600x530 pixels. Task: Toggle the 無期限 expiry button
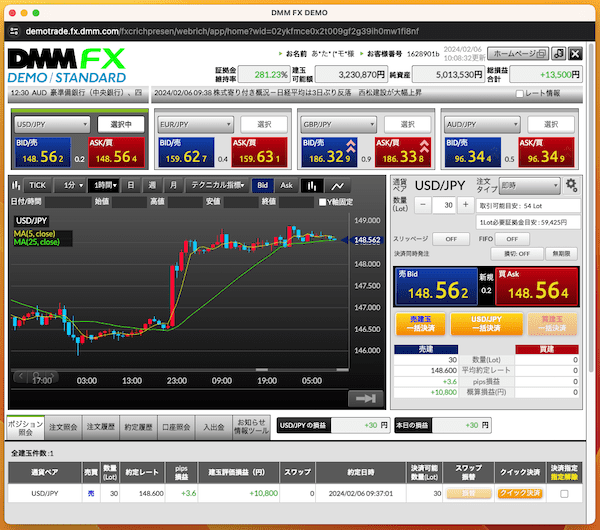561,254
